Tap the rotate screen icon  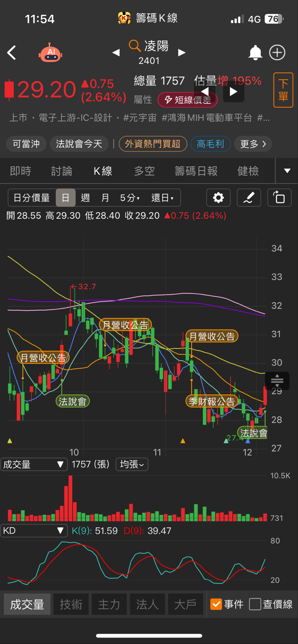280,198
